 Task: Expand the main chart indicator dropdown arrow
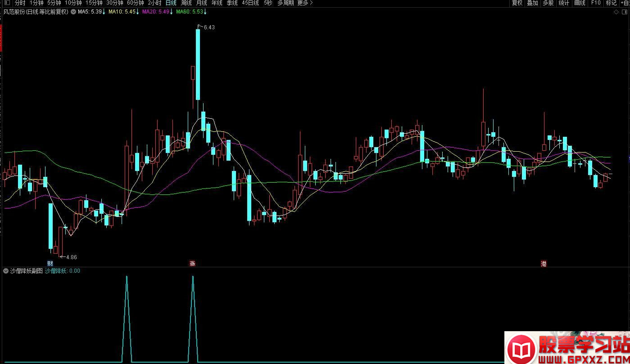pyautogui.click(x=73, y=12)
